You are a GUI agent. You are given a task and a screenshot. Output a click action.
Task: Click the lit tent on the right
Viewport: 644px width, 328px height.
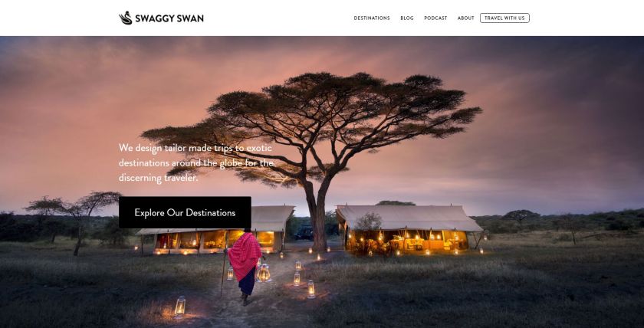(x=409, y=229)
